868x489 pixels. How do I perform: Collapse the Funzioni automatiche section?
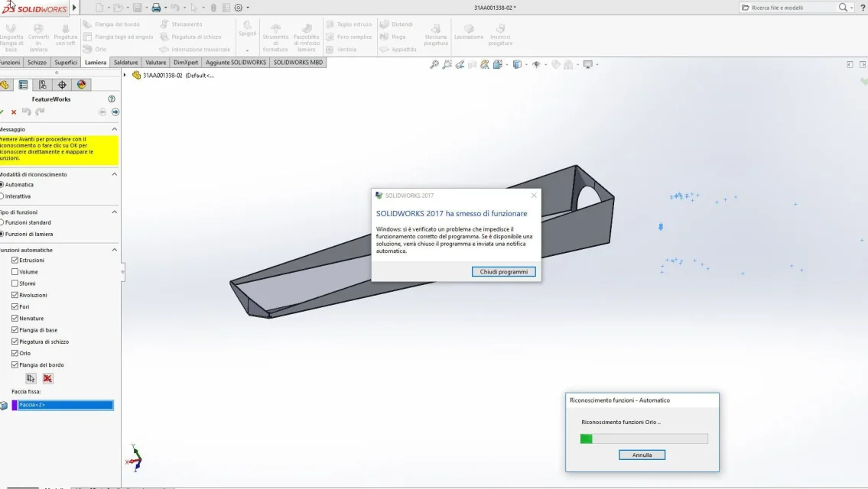pyautogui.click(x=115, y=250)
